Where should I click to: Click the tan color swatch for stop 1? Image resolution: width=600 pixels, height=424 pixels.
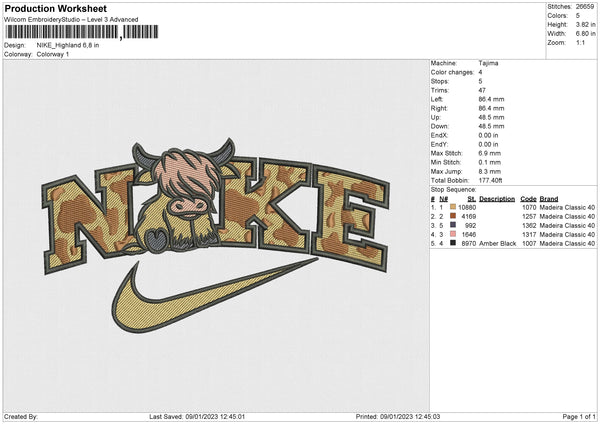tap(453, 207)
